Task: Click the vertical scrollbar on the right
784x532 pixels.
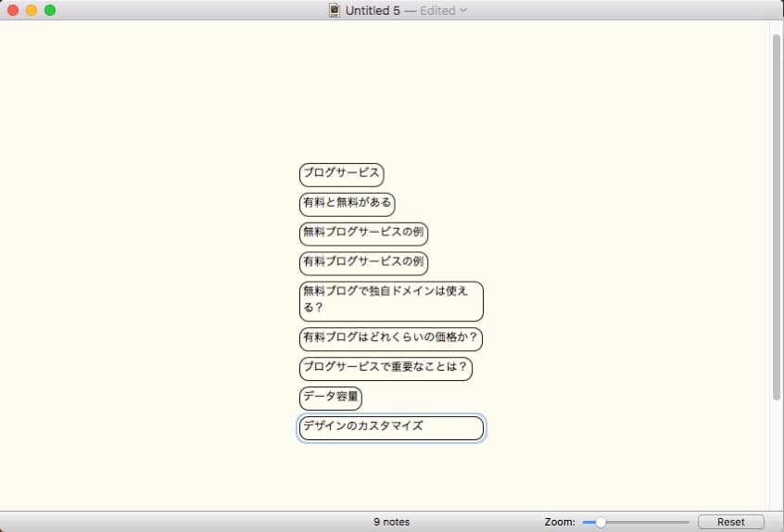Action: coord(776,217)
